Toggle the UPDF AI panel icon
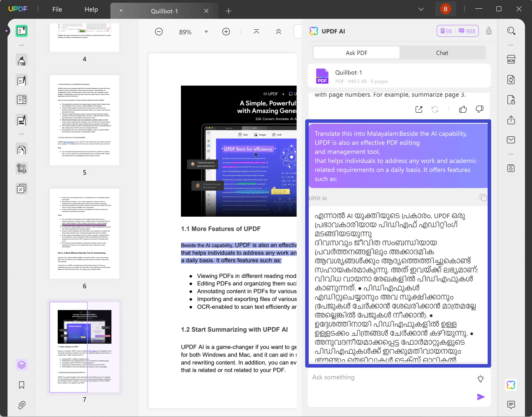 click(511, 385)
